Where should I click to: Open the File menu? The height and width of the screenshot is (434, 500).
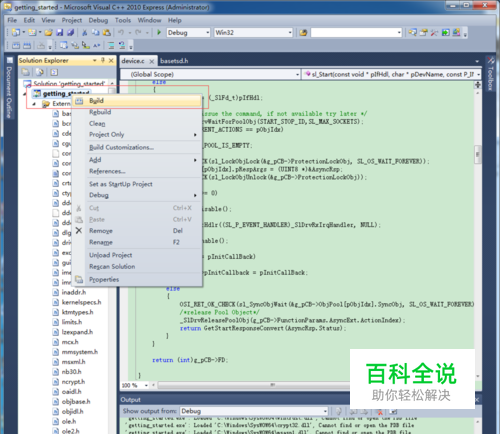[x=12, y=20]
